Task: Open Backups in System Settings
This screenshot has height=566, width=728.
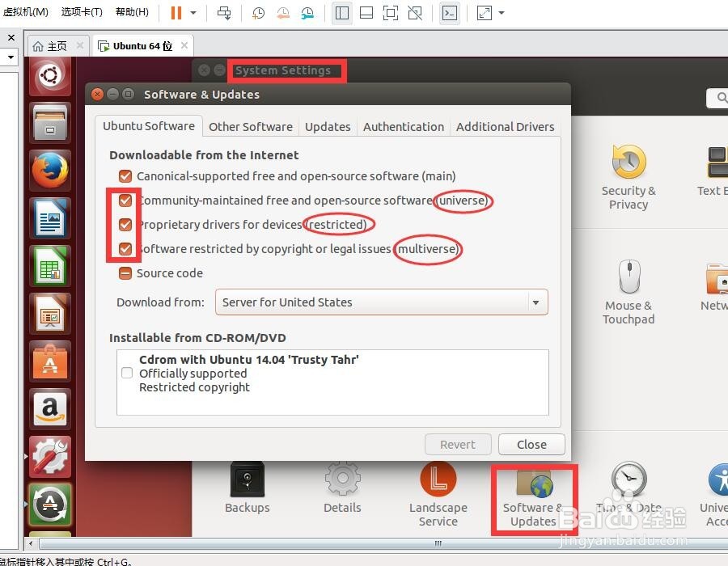Action: click(248, 487)
